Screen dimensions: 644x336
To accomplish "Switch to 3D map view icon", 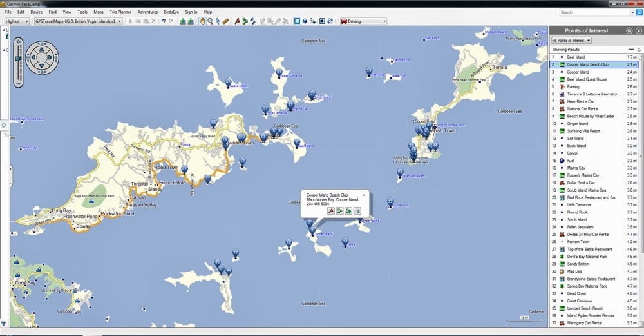I will [x=305, y=21].
